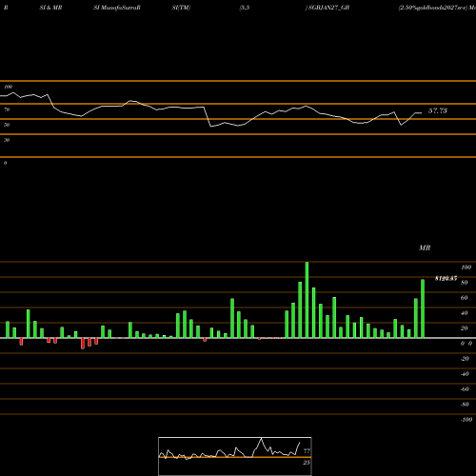
Task: Click the -20 label on MR axis
Action: 465,359
